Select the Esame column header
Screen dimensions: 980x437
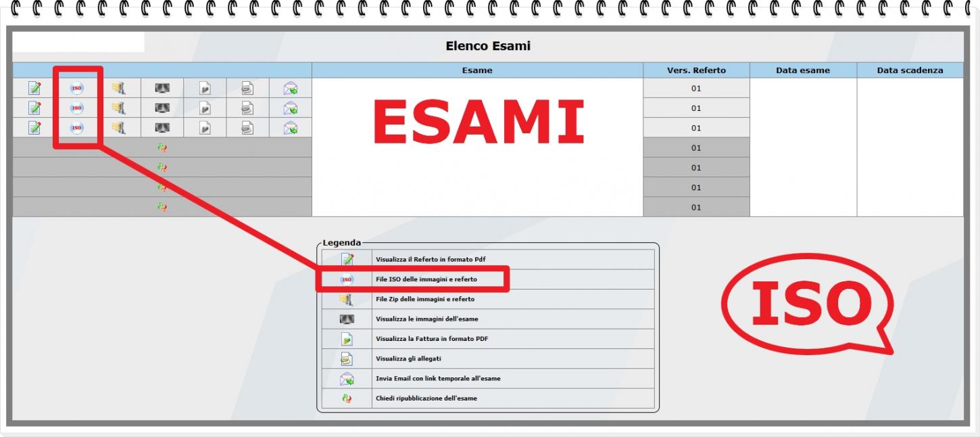pos(478,70)
